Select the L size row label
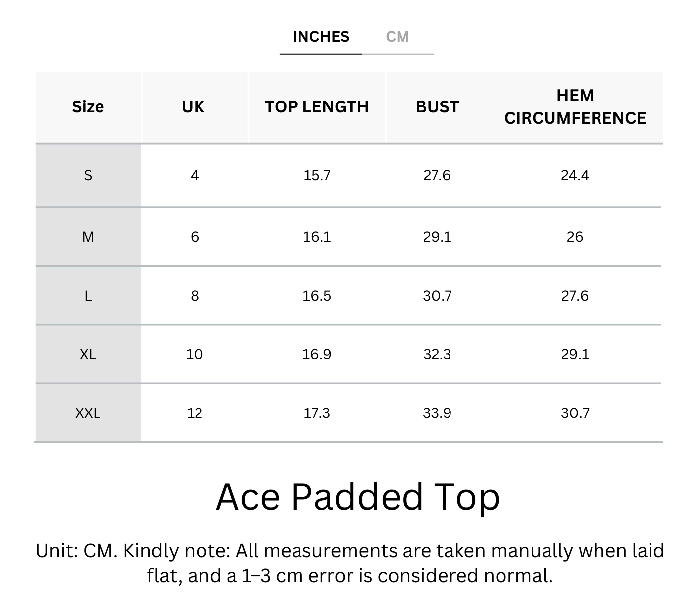700x616 pixels. 88,296
